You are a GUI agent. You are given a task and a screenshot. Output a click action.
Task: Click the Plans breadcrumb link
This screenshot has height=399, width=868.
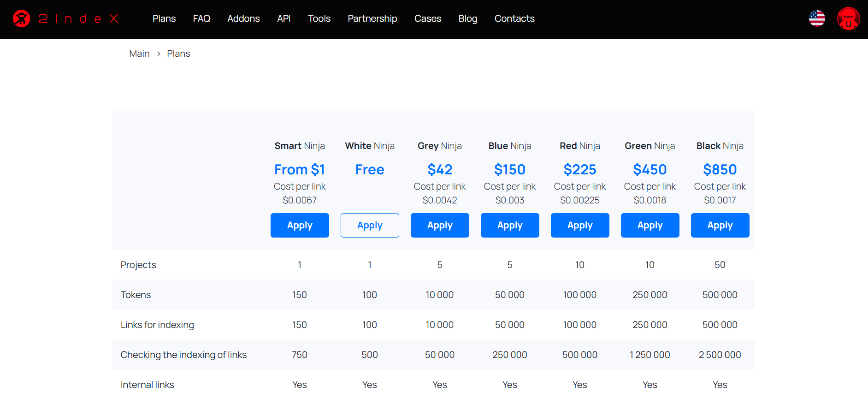point(178,54)
